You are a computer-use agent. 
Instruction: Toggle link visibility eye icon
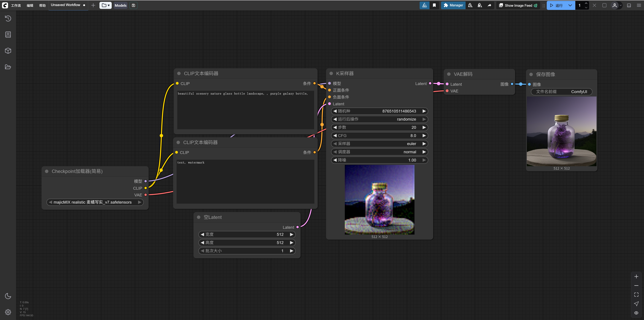[x=636, y=313]
